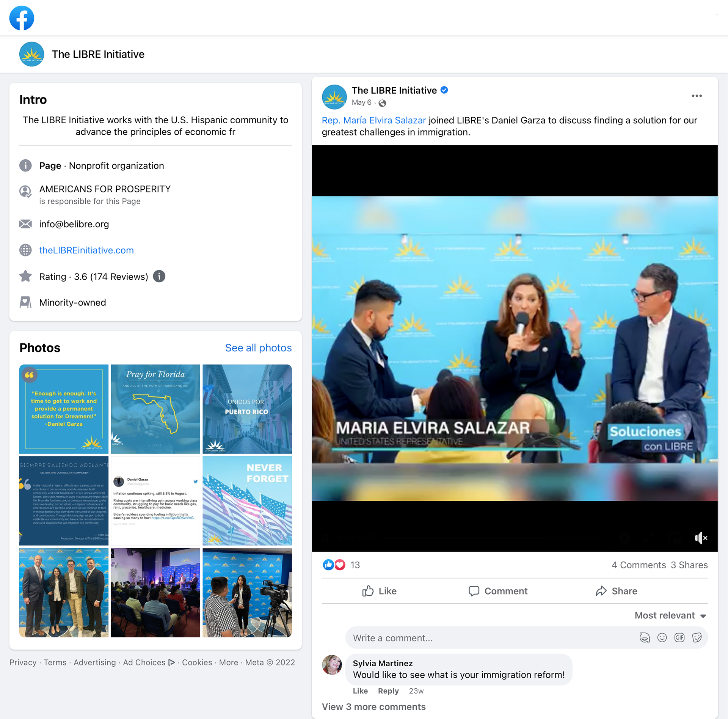Click the Ad Choices triangle icon
Image resolution: width=728 pixels, height=719 pixels.
[172, 662]
